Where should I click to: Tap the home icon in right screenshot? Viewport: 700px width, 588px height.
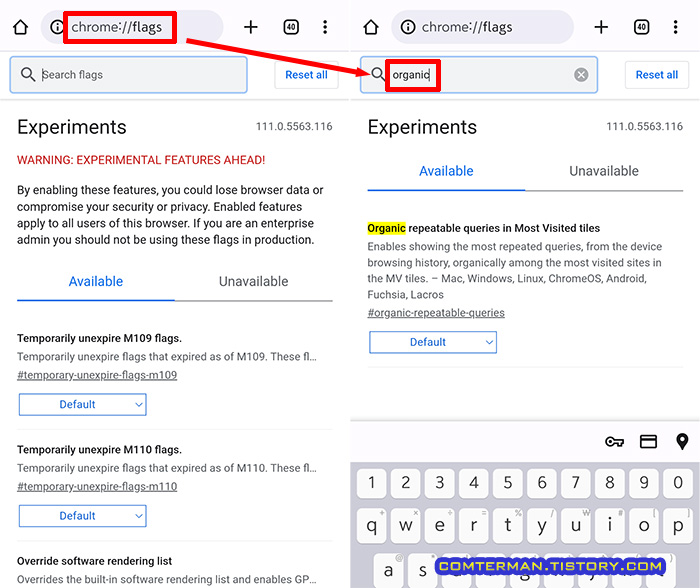[371, 27]
